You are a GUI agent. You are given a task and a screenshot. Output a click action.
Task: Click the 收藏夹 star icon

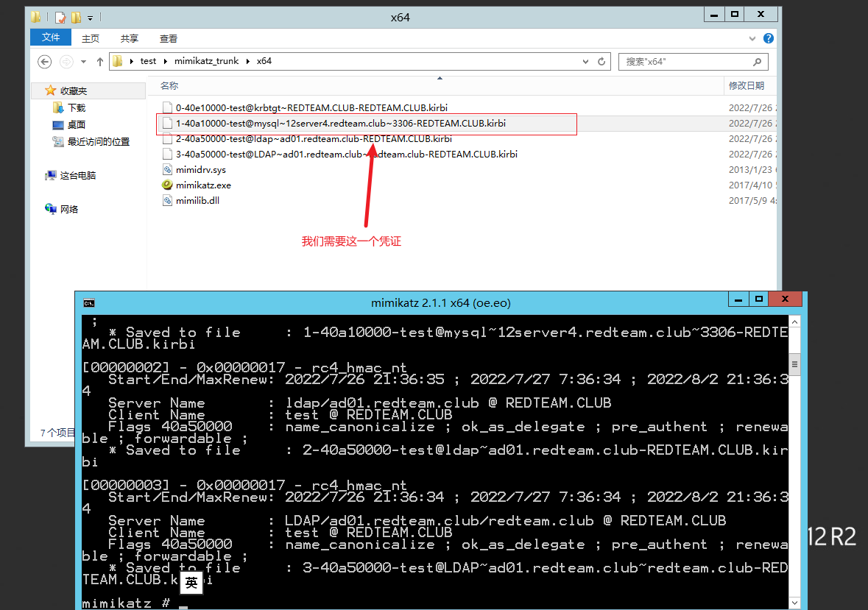pos(50,91)
